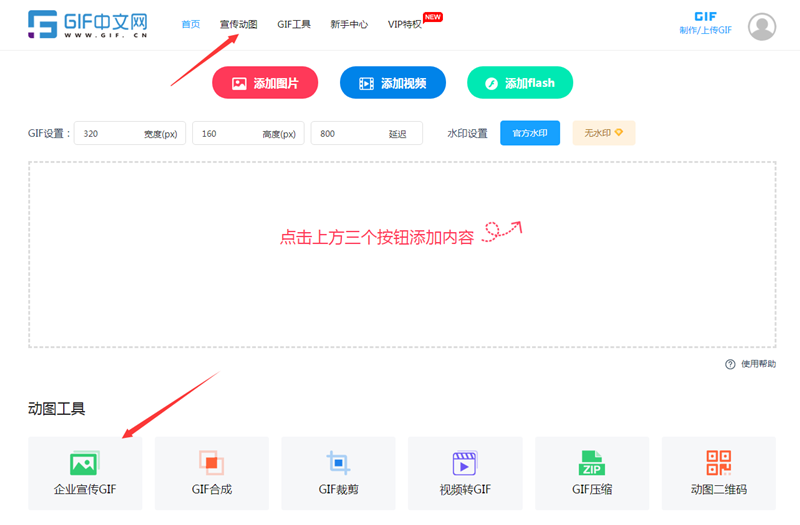
Task: Click the 制作/上传GIF link
Action: click(705, 30)
